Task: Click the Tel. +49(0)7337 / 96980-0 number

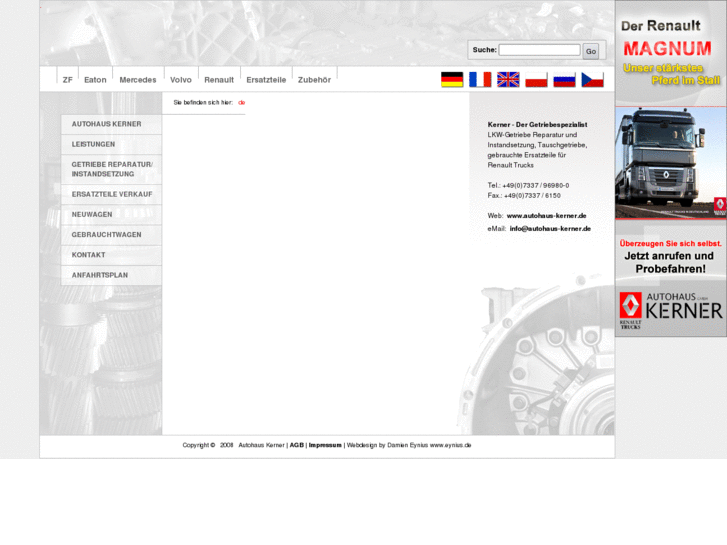Action: click(536, 186)
